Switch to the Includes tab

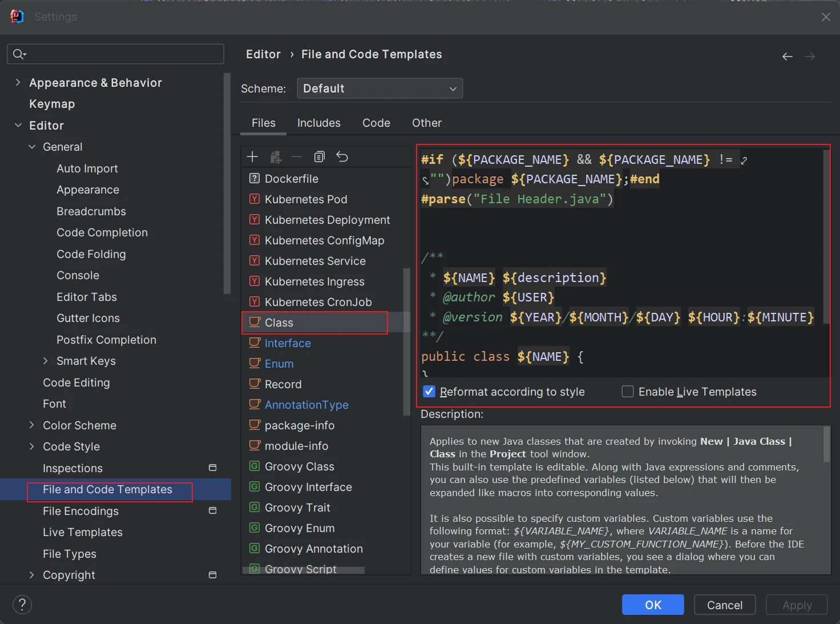click(x=318, y=123)
